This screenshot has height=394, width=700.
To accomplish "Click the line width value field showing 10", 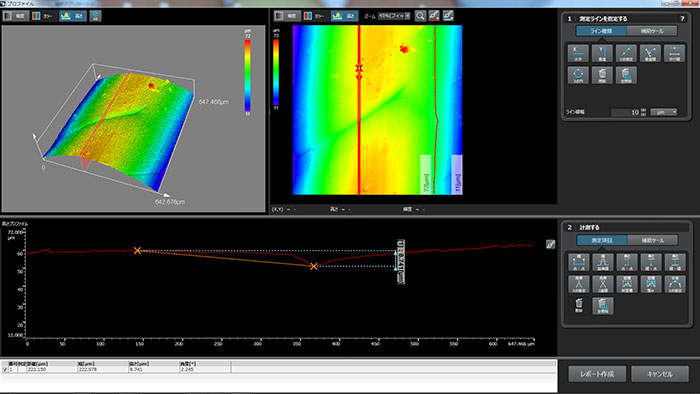I will [625, 112].
